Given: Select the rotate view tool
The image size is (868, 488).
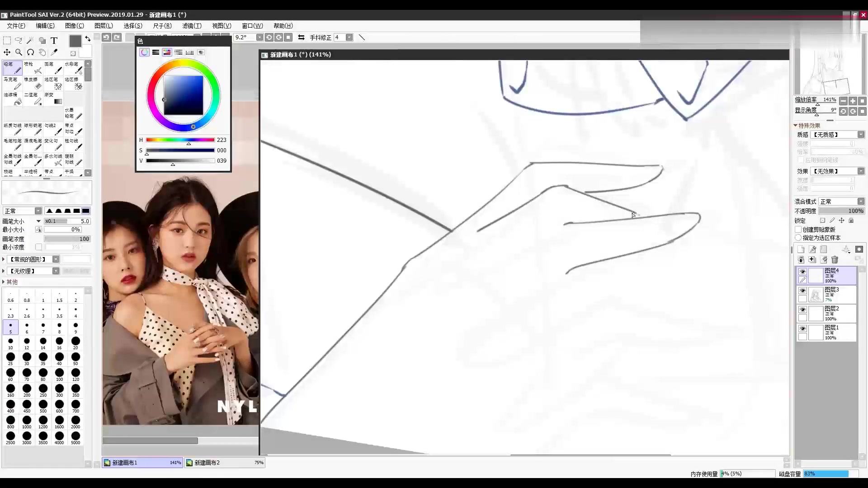Looking at the screenshot, I should click(30, 52).
